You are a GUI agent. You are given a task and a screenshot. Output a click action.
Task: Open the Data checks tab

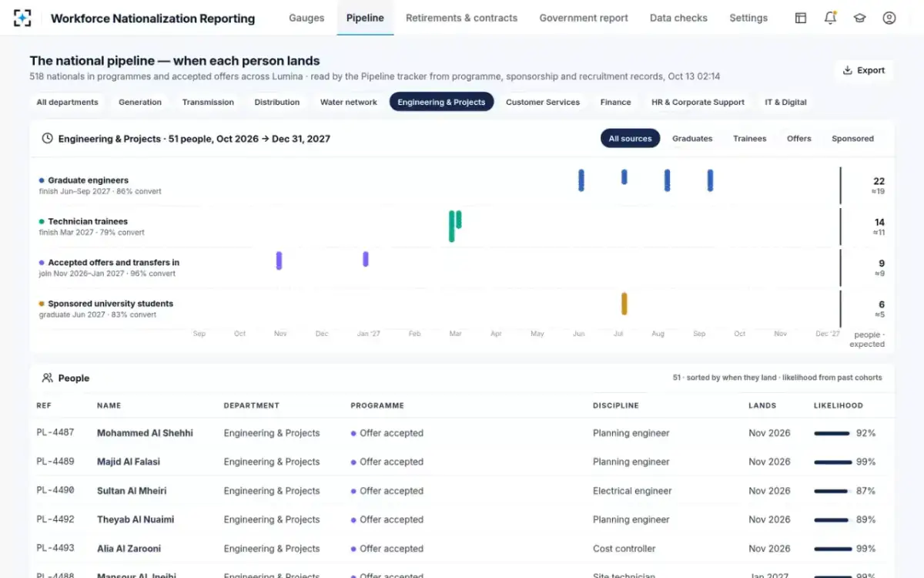coord(678,18)
